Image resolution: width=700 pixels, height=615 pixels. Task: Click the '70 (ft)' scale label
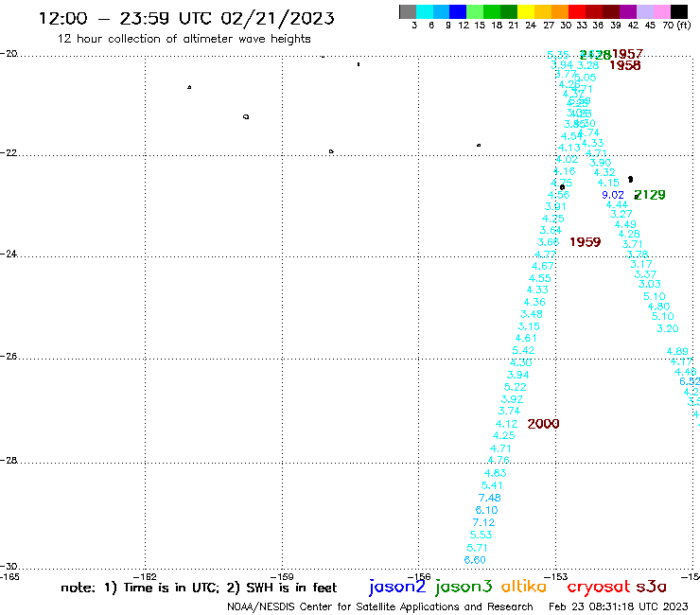pos(676,26)
